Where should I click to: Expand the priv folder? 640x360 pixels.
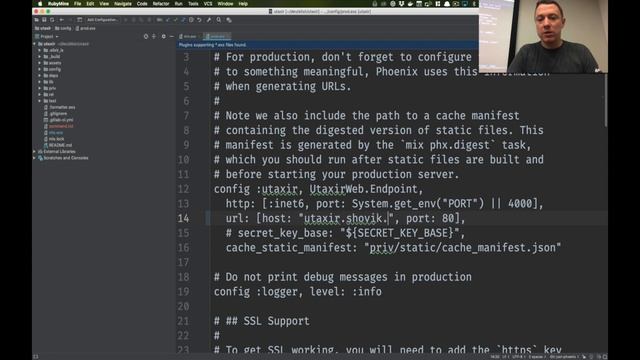click(x=40, y=88)
